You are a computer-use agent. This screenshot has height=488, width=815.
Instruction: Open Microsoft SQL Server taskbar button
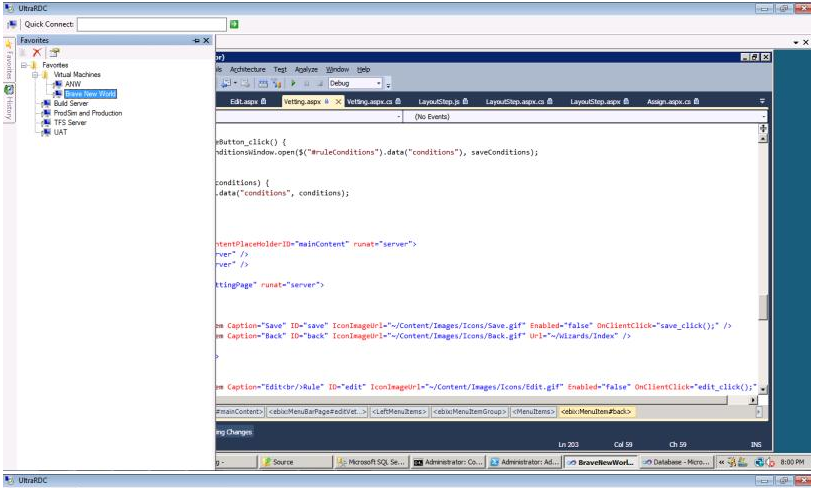371,461
